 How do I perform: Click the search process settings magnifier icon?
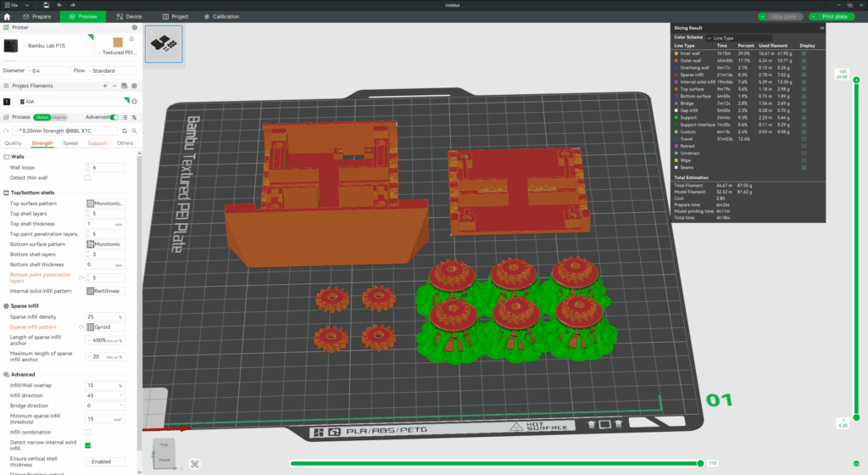click(134, 131)
